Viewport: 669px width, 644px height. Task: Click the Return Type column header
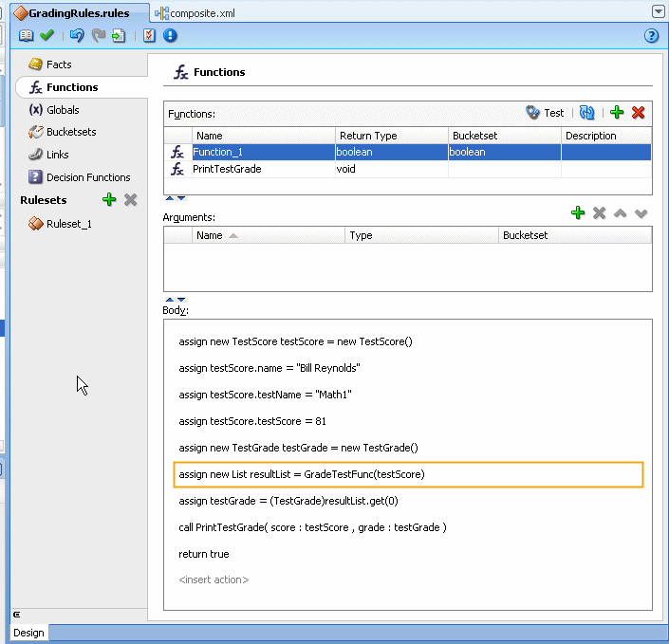tap(391, 136)
